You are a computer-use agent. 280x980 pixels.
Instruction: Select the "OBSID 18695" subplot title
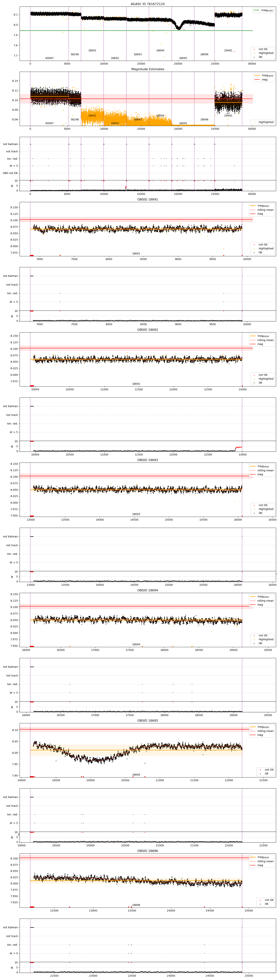pos(148,721)
